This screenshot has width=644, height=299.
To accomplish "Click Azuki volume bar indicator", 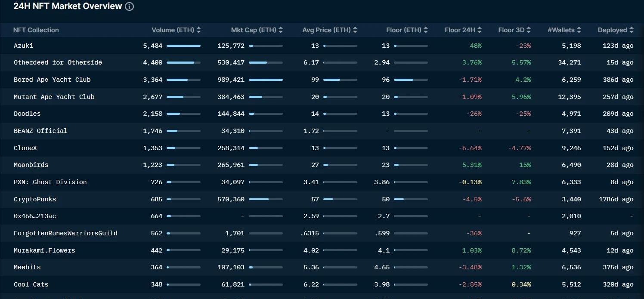I will pos(183,46).
